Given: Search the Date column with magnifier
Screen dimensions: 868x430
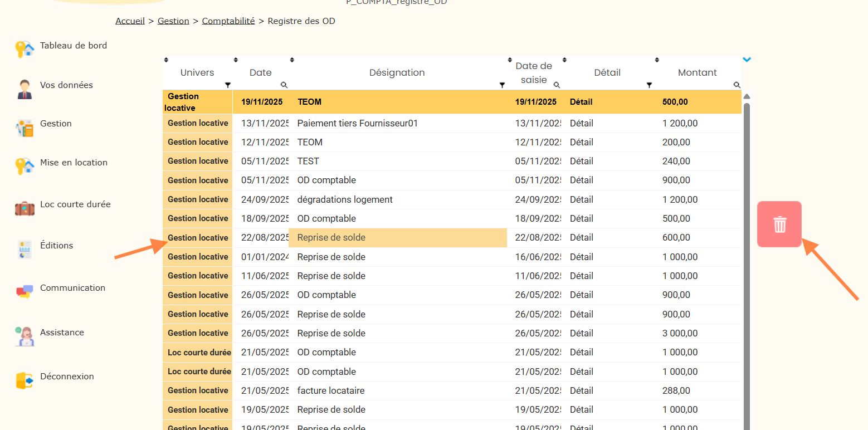Looking at the screenshot, I should (284, 85).
